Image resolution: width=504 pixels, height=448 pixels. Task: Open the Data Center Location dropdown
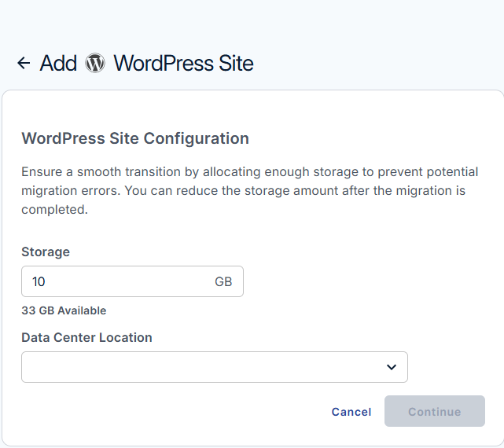[x=215, y=367]
